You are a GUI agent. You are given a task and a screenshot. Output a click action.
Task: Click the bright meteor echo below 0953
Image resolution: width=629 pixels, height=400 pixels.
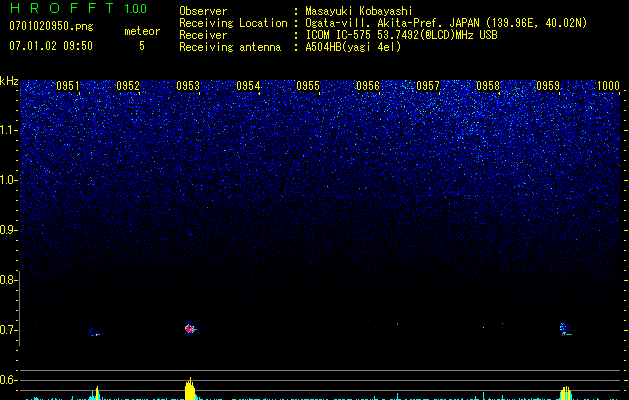[x=190, y=327]
